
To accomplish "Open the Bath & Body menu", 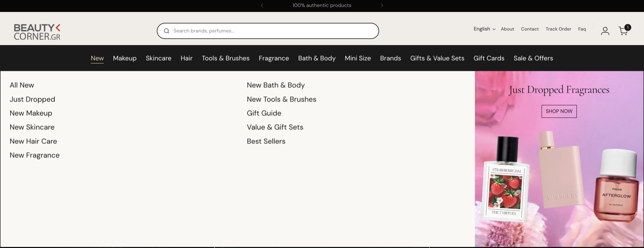I will coord(317,58).
